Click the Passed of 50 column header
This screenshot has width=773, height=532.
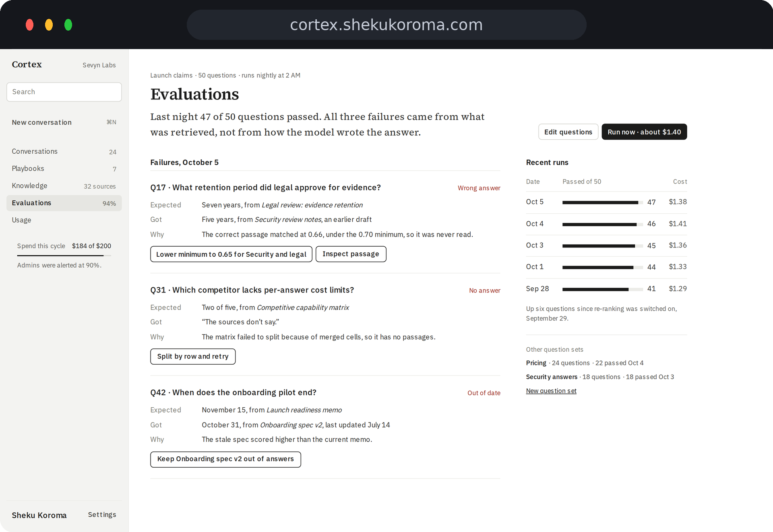click(582, 181)
